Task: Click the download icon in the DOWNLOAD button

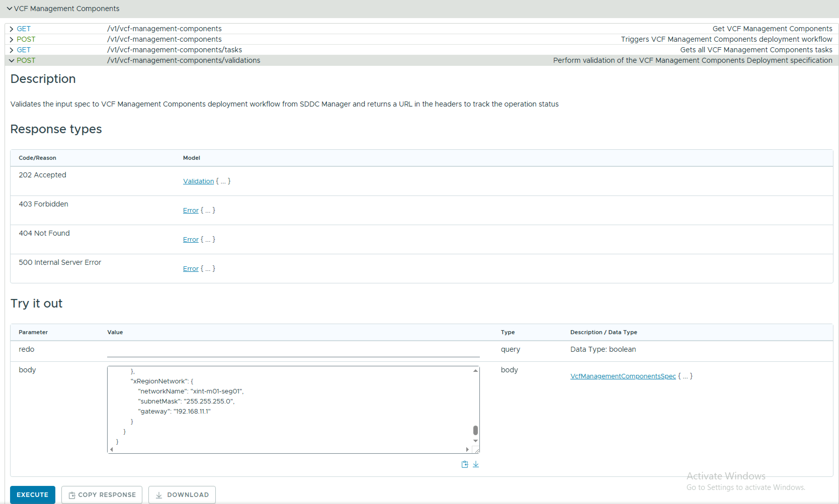Action: [x=159, y=495]
